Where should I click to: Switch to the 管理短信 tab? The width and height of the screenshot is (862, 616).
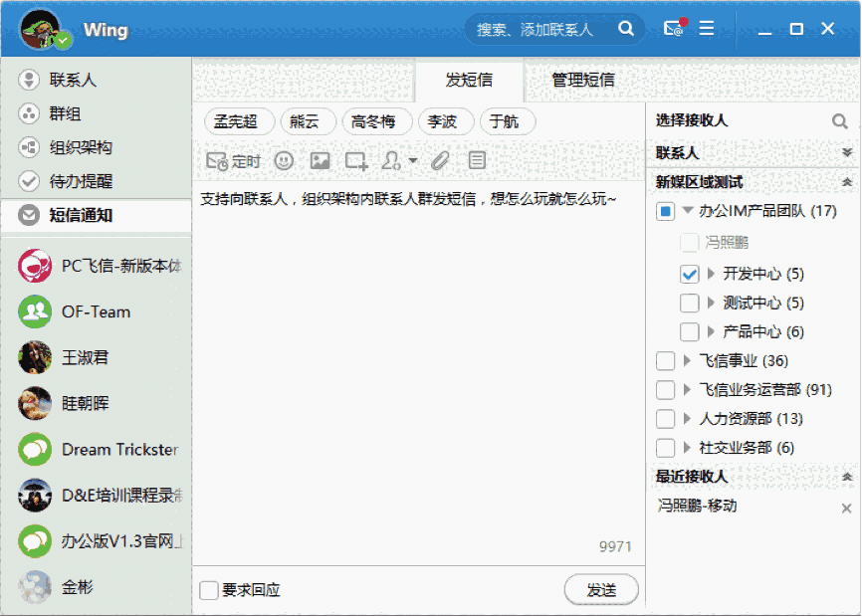583,81
